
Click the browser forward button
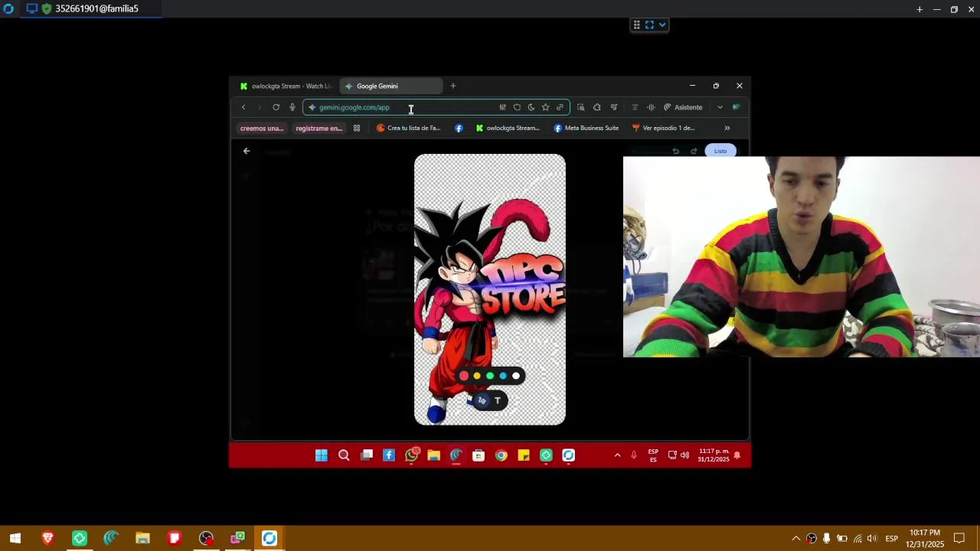tap(259, 107)
